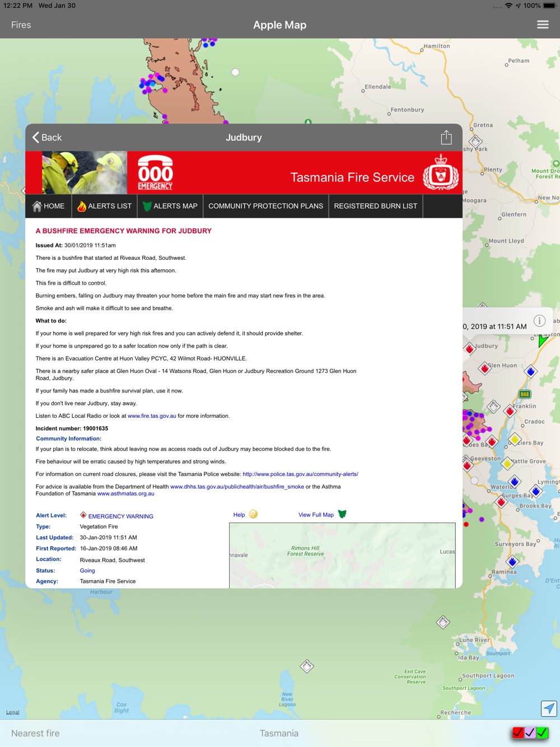Open the police community-alerts link
The width and height of the screenshot is (560, 747).
coord(300,474)
